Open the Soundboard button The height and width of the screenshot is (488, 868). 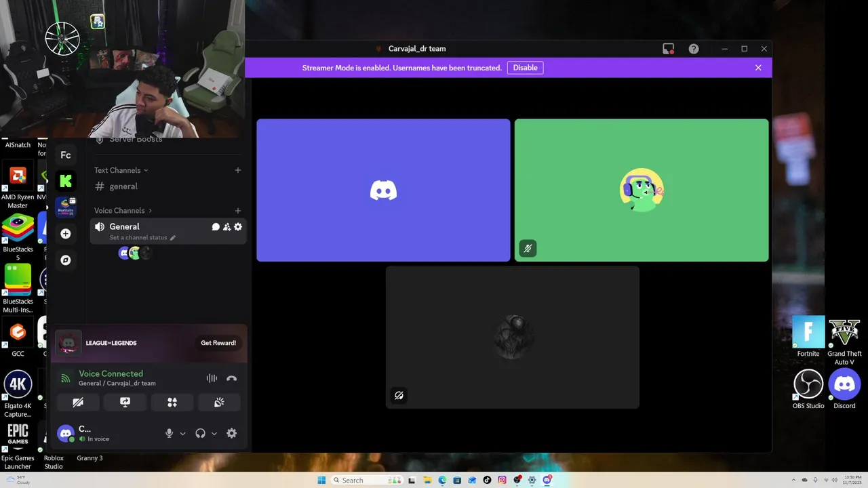(x=219, y=403)
